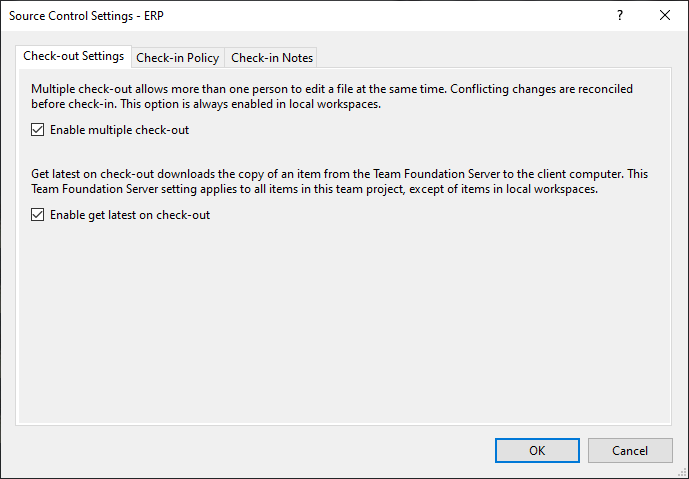Click the "Enable get latest on check-out" label

130,215
